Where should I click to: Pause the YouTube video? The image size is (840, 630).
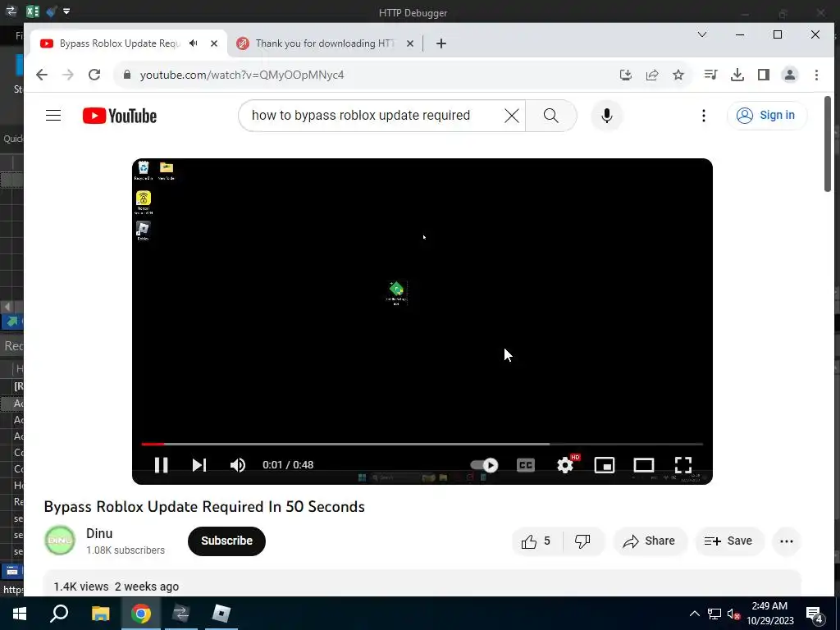click(162, 465)
